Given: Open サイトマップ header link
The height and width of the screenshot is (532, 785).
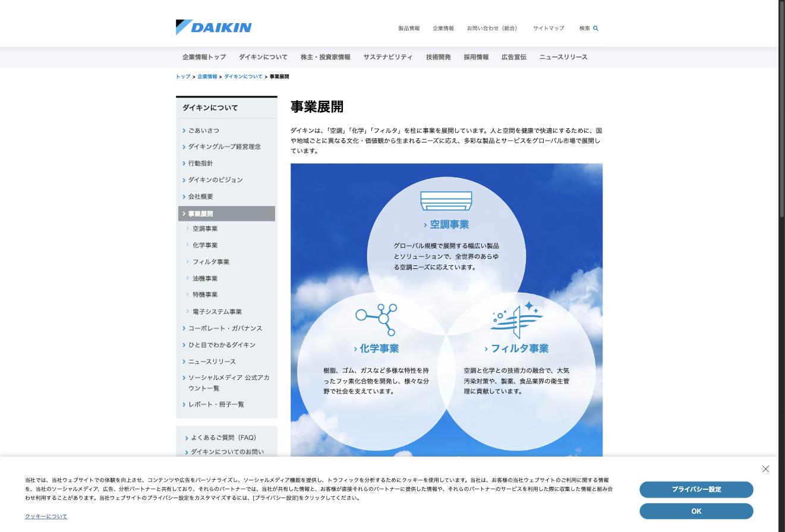Looking at the screenshot, I should pyautogui.click(x=548, y=28).
